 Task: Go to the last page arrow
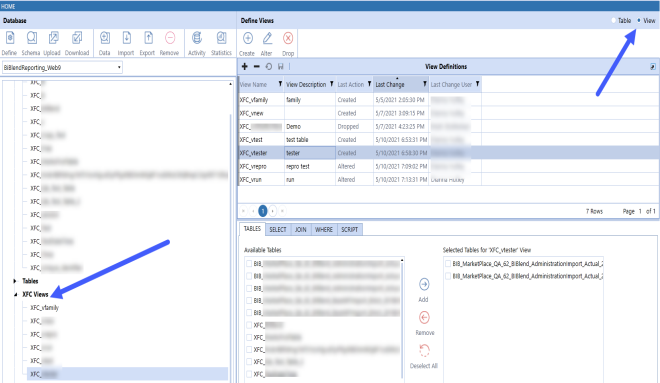pos(282,211)
